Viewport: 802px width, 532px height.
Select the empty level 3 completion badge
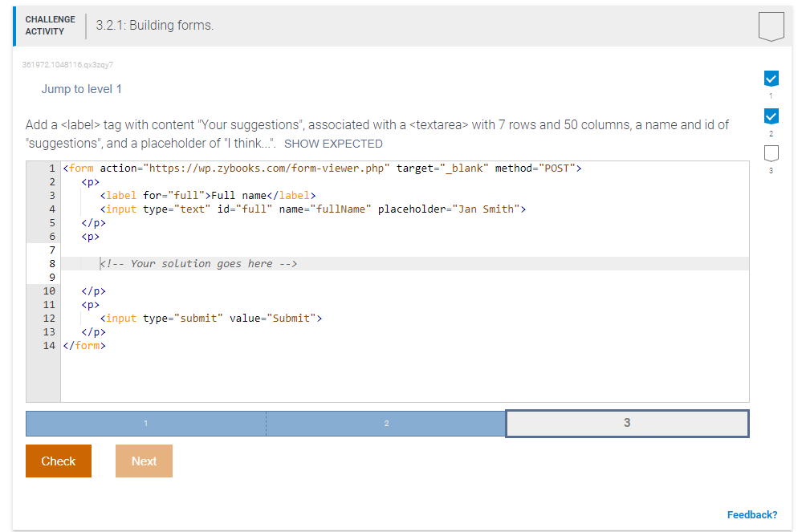pos(771,152)
